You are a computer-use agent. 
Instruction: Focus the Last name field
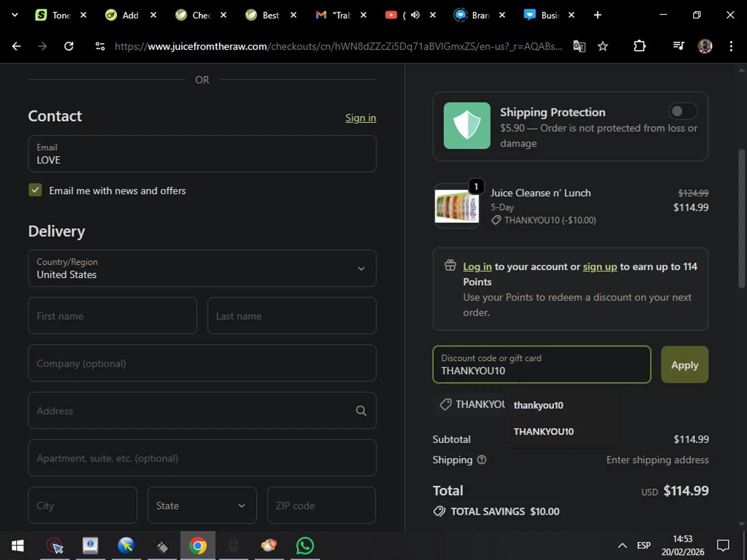click(292, 316)
